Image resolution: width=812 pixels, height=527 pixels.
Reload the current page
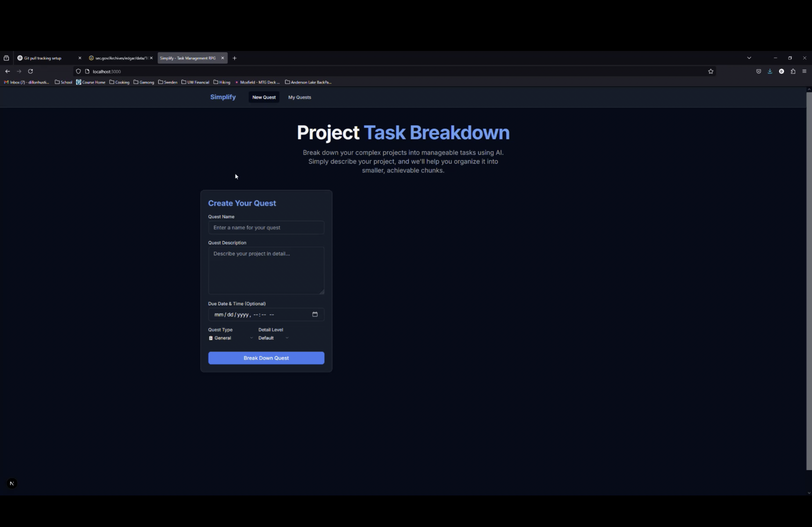click(x=30, y=71)
